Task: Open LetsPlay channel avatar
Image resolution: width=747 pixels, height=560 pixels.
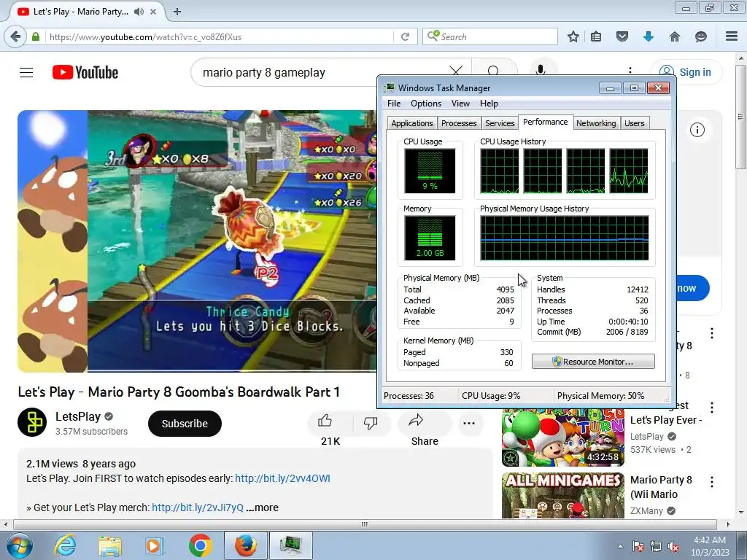Action: 32,422
